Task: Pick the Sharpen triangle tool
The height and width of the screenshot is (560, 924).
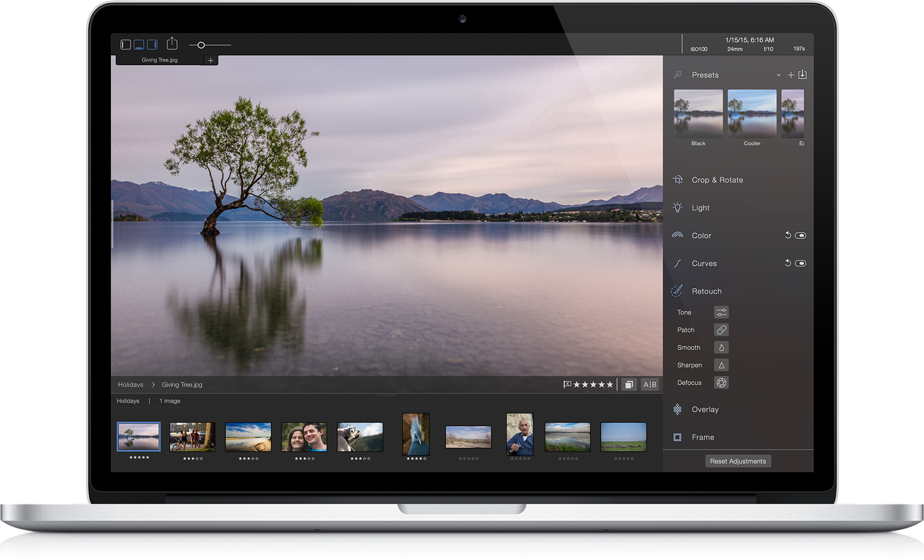Action: [x=721, y=365]
